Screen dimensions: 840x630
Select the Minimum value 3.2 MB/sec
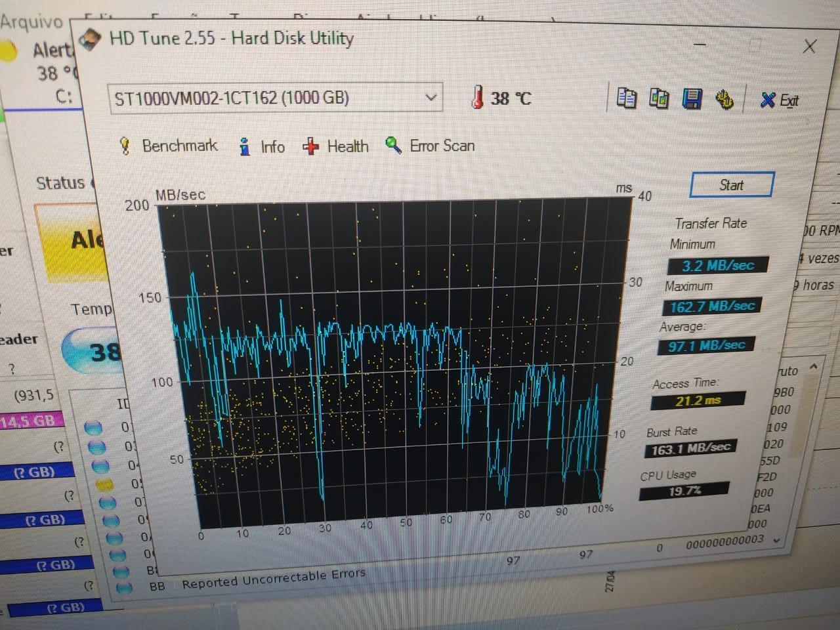(717, 266)
